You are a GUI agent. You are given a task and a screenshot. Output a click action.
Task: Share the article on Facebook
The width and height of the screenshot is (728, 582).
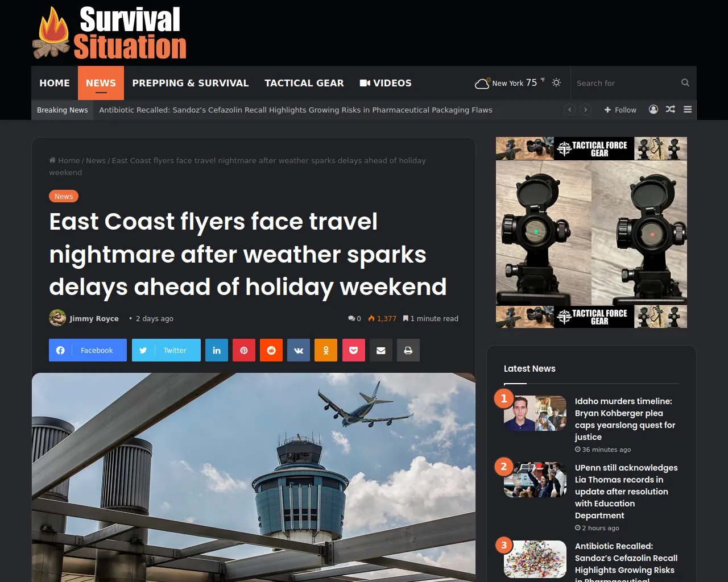[x=88, y=350]
